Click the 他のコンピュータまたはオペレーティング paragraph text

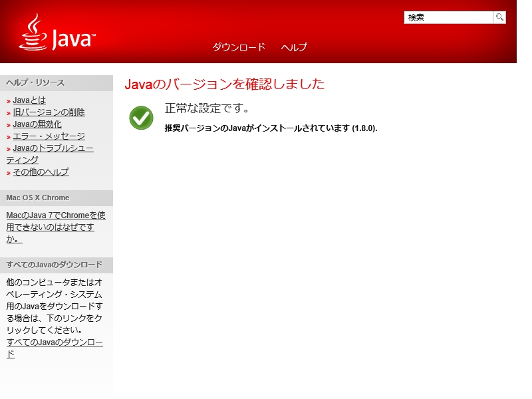point(55,306)
